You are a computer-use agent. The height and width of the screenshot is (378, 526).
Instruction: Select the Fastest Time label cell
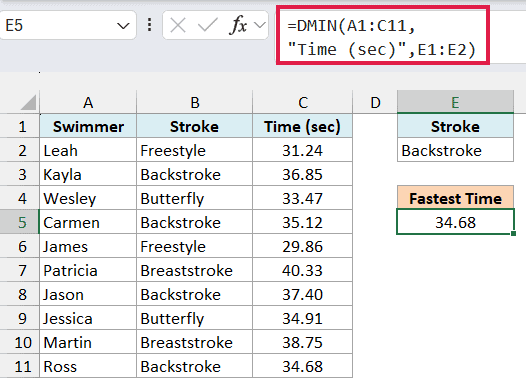point(455,198)
